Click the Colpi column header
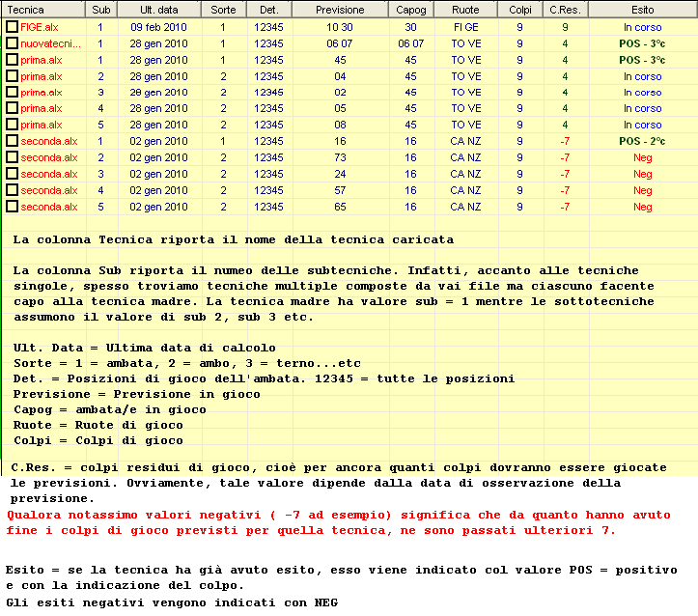Screen dimensions: 698x616 click(520, 10)
